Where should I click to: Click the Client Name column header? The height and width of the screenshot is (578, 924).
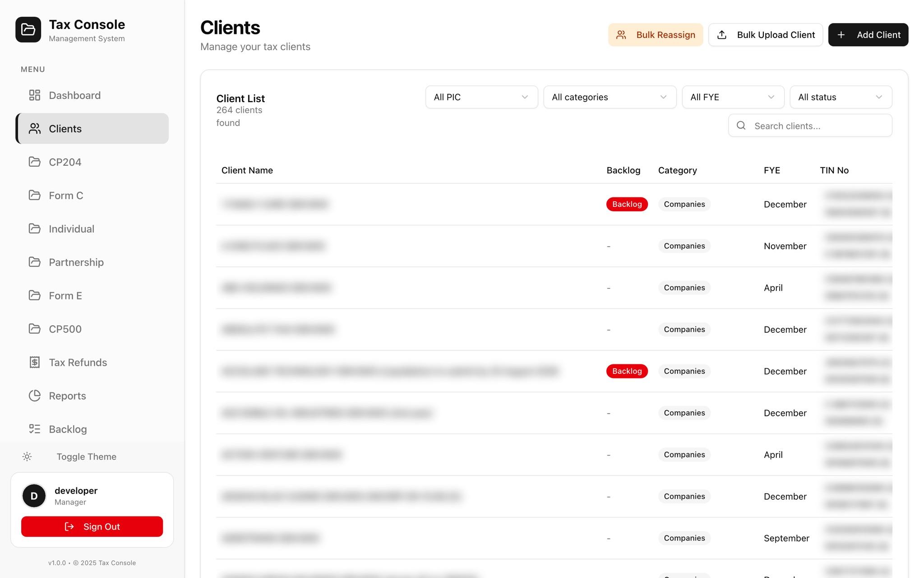pos(247,170)
